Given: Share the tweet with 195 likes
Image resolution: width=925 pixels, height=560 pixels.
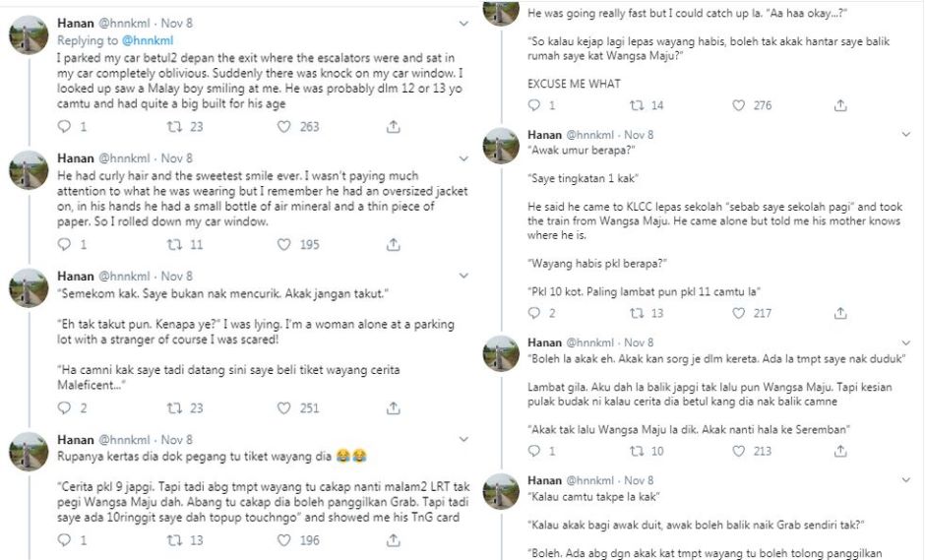Looking at the screenshot, I should (393, 245).
